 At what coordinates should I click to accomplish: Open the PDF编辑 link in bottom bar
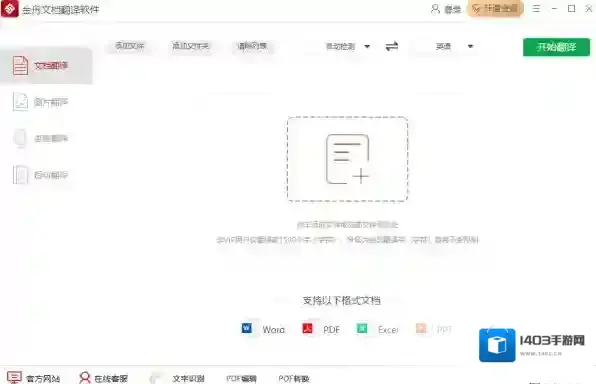click(241, 378)
